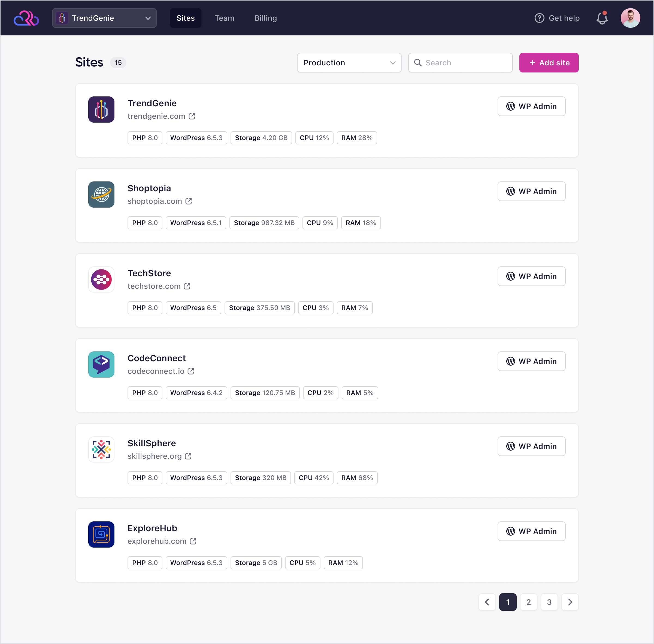
Task: Click the Storage 5 GB tag
Action: pos(256,563)
